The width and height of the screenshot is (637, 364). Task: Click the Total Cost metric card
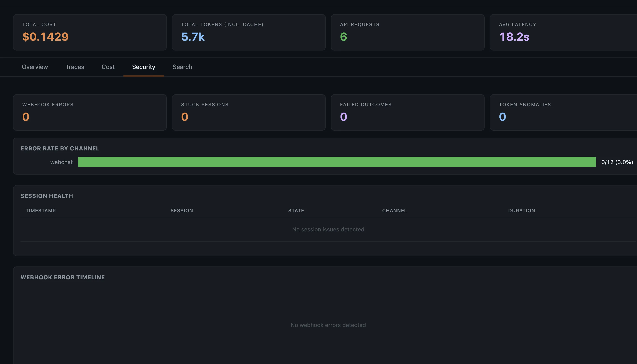click(90, 32)
